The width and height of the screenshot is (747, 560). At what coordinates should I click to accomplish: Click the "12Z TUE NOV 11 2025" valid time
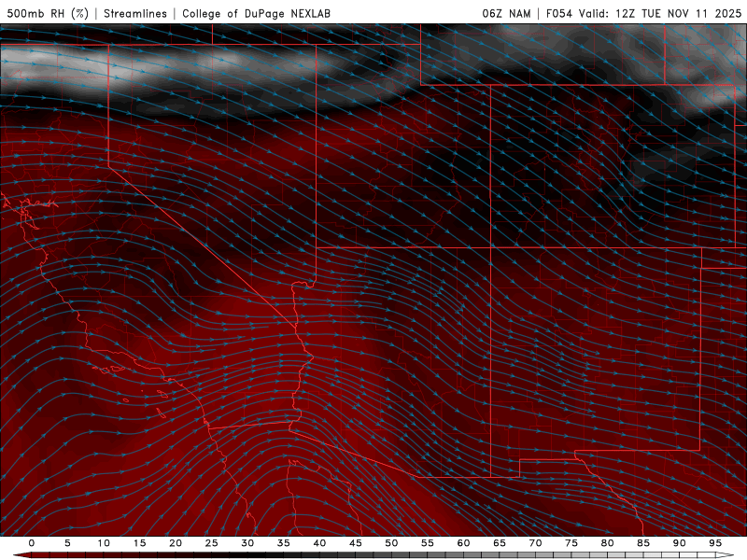(x=679, y=13)
